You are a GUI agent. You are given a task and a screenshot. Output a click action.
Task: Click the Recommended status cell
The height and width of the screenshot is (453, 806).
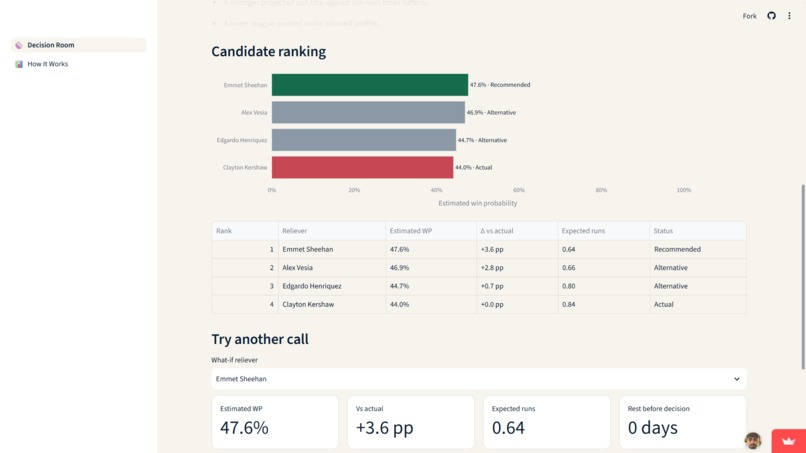[698, 249]
